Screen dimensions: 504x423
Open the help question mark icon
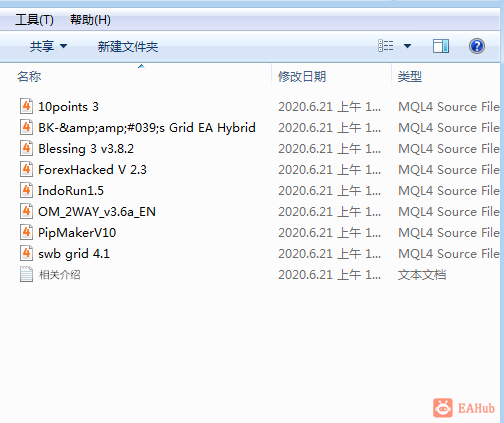tap(477, 46)
